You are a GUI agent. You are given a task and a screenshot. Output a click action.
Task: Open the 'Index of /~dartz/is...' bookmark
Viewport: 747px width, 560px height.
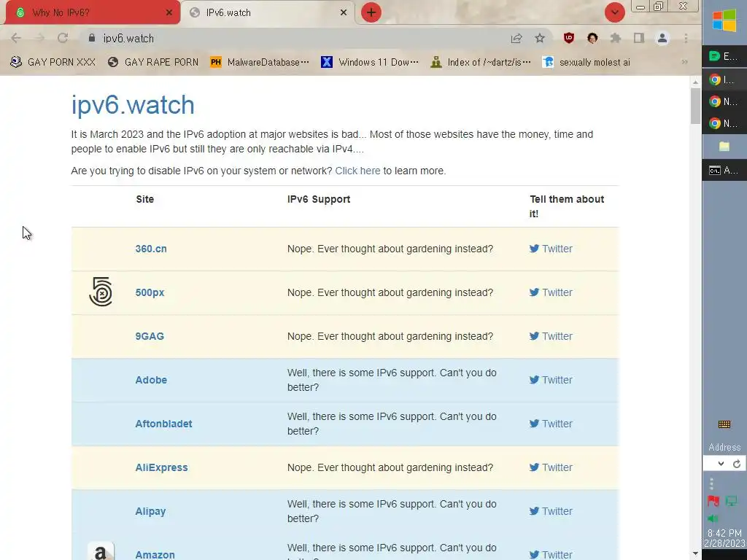481,63
